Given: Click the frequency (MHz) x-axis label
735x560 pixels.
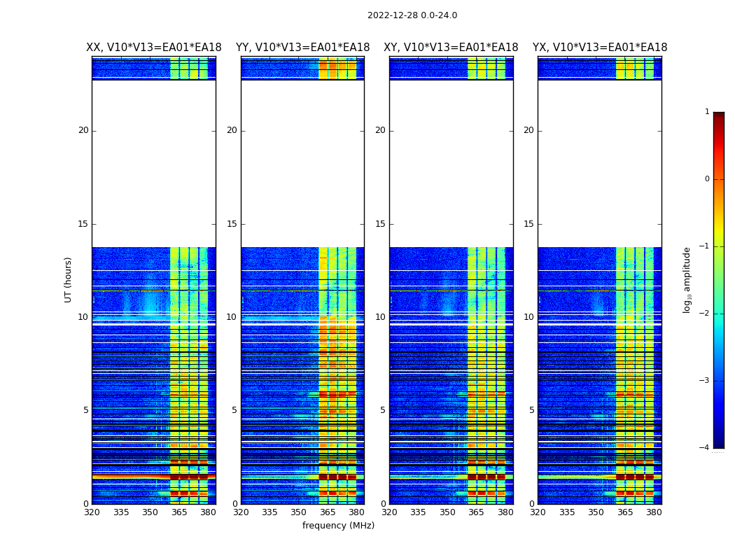Looking at the screenshot, I should 338,526.
